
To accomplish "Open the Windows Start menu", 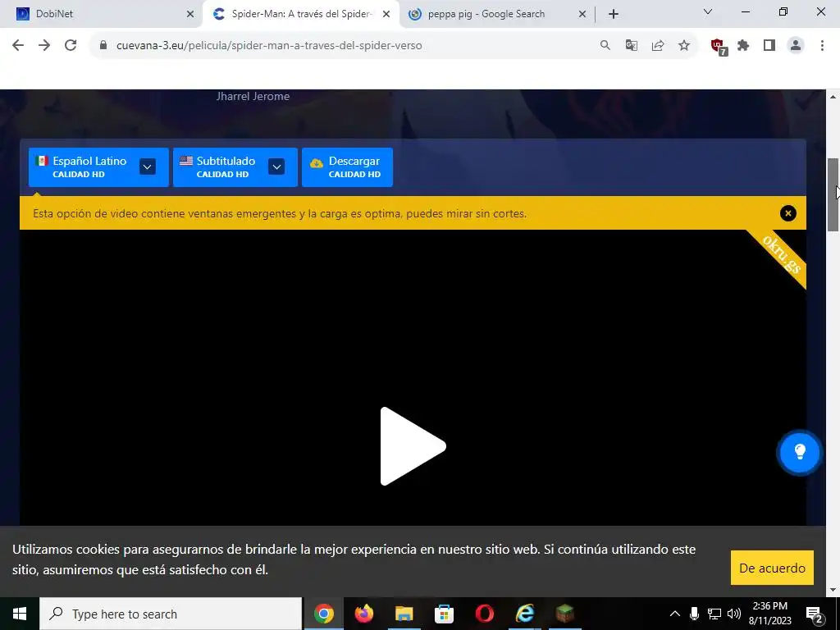I will coord(20,614).
